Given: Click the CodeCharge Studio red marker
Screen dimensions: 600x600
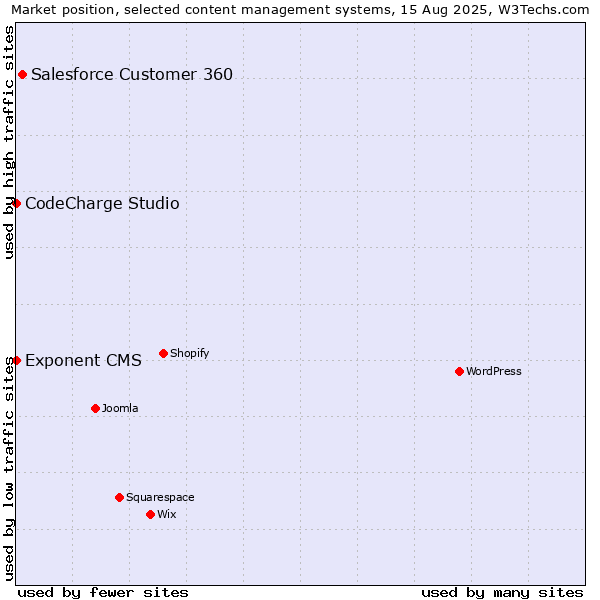Looking at the screenshot, I should (x=16, y=203).
